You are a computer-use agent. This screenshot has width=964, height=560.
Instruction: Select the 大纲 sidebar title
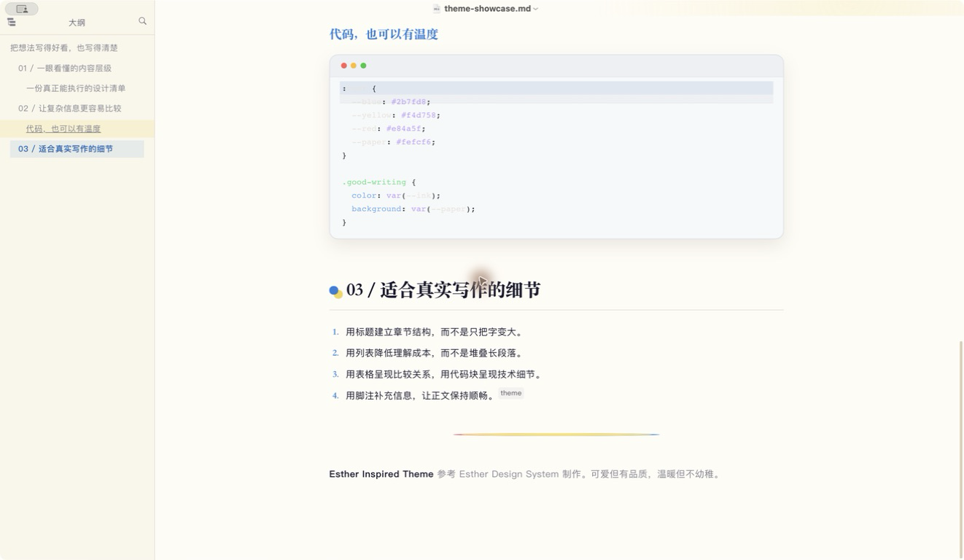coord(77,23)
